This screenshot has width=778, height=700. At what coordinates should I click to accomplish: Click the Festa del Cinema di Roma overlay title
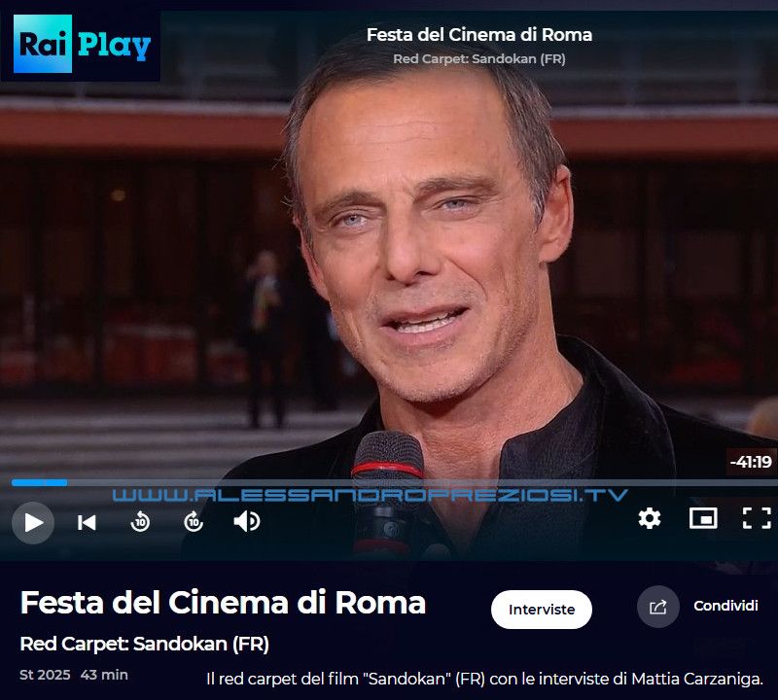click(479, 35)
